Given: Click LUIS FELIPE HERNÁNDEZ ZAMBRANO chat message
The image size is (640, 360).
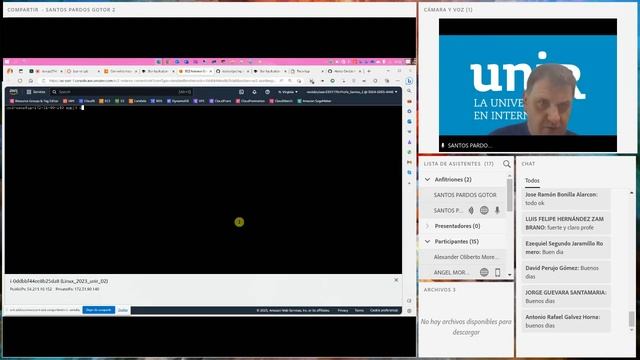Looking at the screenshot, I should (566, 223).
